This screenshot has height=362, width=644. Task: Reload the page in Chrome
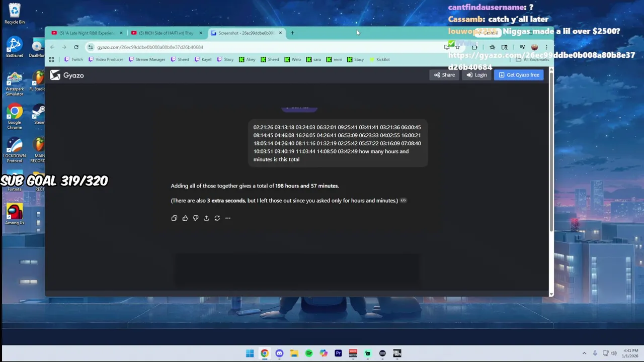click(76, 47)
